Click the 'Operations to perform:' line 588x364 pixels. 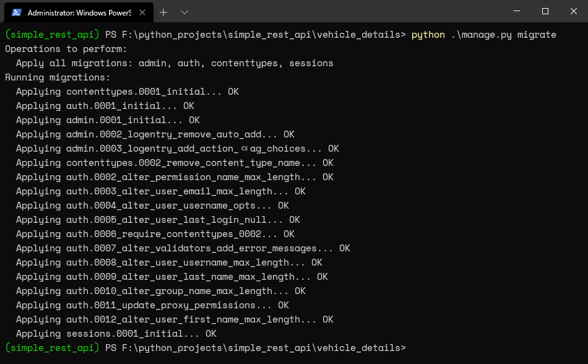coord(66,49)
